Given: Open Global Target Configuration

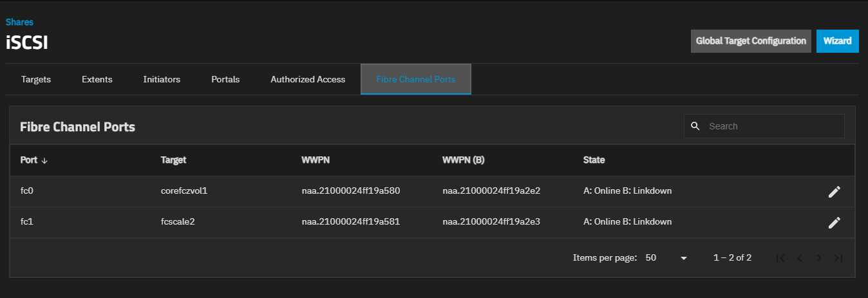Looking at the screenshot, I should click(x=751, y=41).
